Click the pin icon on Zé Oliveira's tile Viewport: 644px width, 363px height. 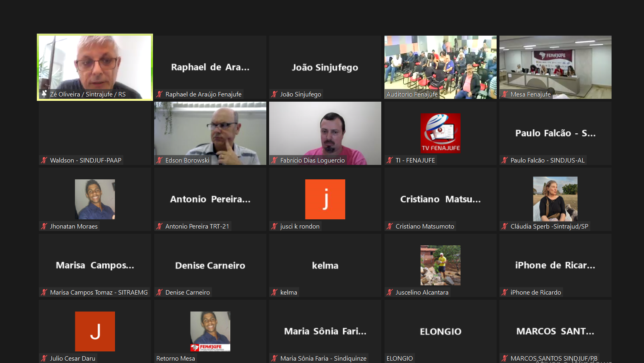44,94
